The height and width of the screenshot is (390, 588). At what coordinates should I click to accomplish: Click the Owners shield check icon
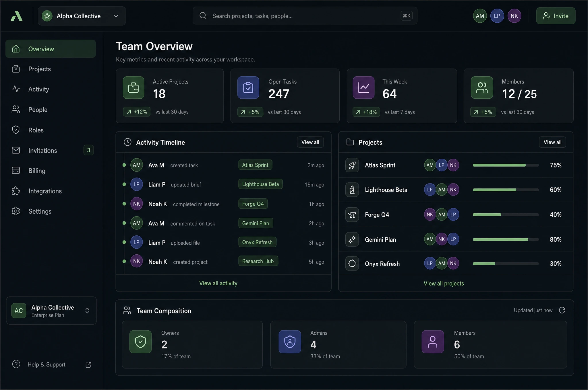point(140,342)
